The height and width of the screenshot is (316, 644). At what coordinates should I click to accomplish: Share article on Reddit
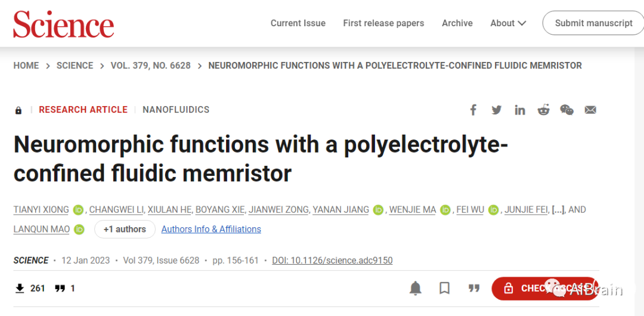pos(543,110)
